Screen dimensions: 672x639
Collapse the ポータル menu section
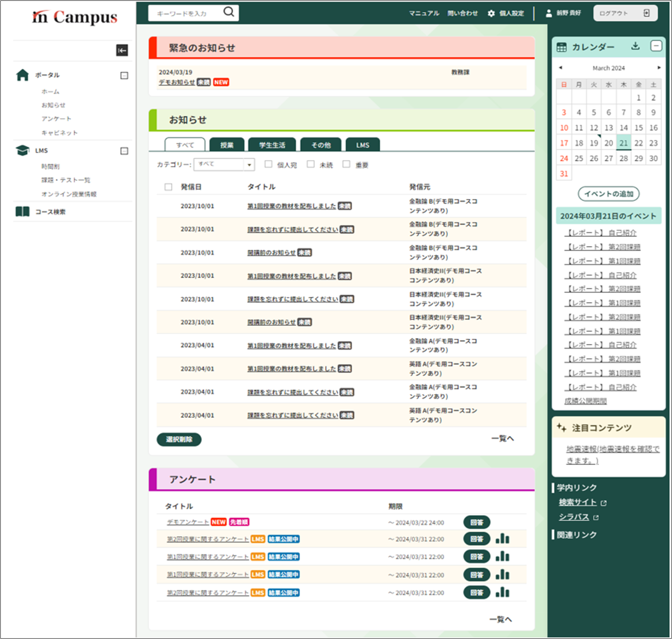click(124, 75)
